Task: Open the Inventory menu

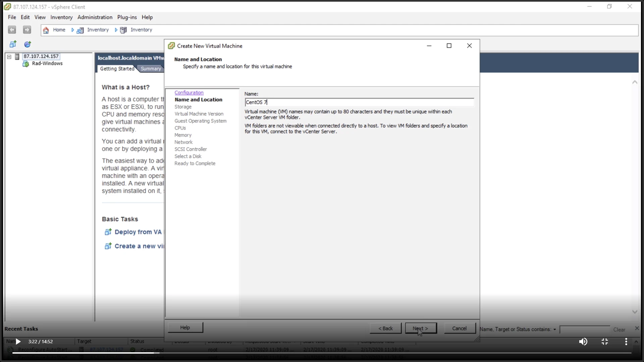Action: pos(61,17)
